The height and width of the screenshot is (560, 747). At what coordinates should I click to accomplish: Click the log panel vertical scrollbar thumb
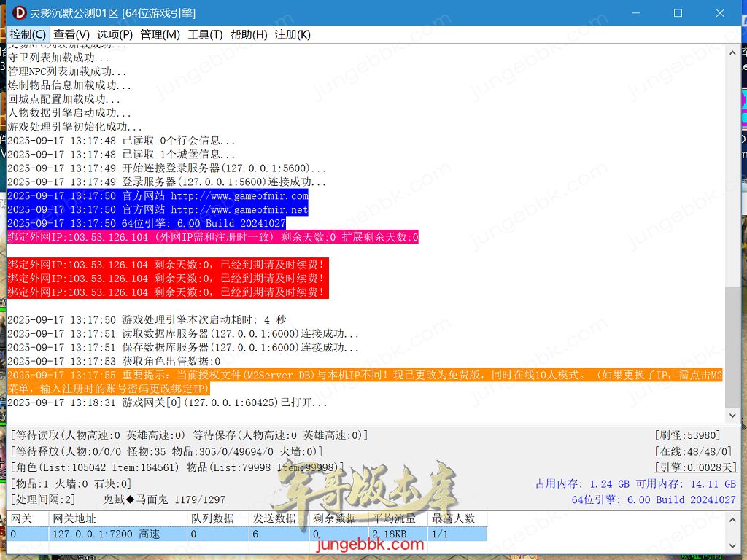click(732, 347)
